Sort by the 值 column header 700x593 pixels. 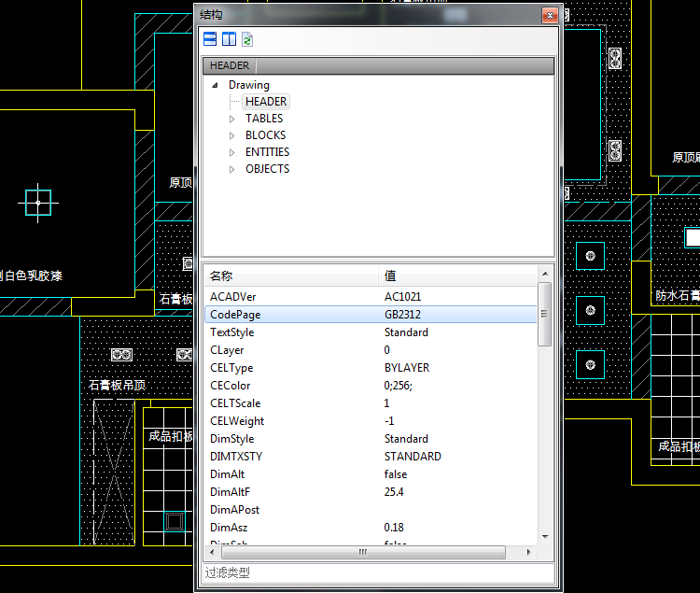(x=457, y=276)
